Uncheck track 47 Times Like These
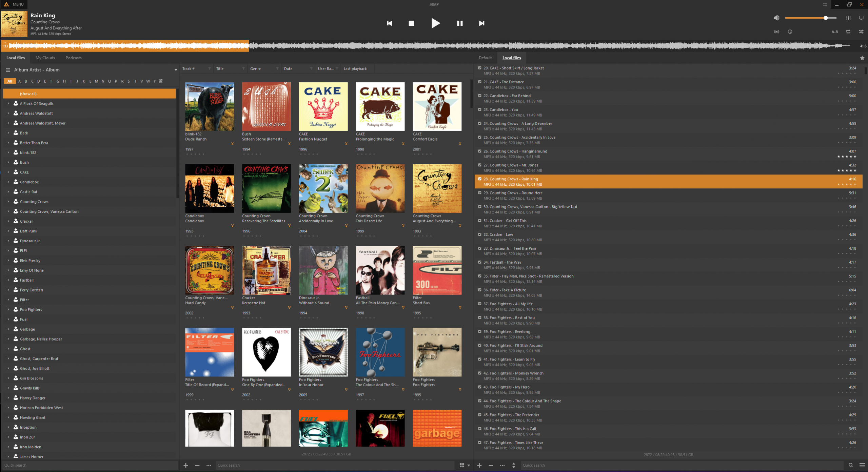This screenshot has height=472, width=868. coord(480,443)
